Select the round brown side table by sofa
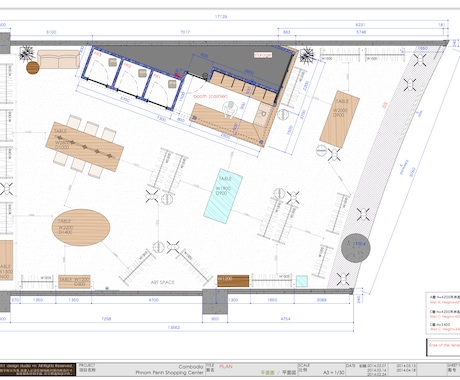The width and height of the screenshot is (460, 380). coord(33,68)
